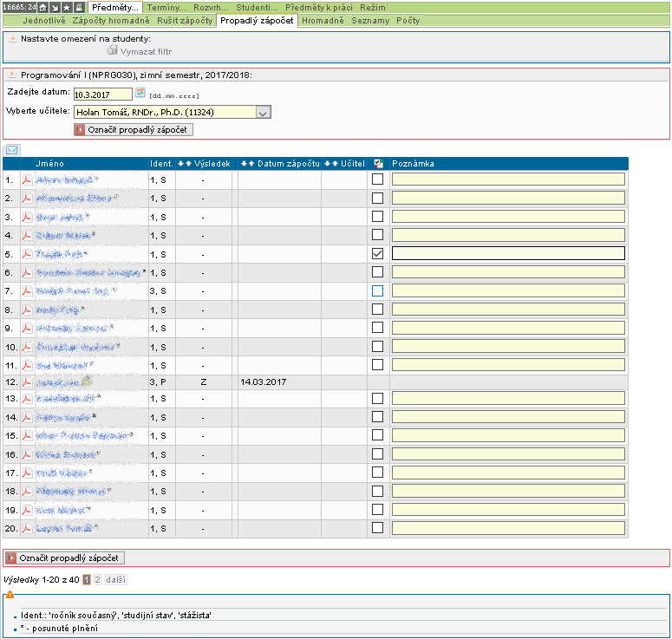Click top Označit propadlý zápočet button
Image resolution: width=672 pixels, height=639 pixels.
click(134, 129)
